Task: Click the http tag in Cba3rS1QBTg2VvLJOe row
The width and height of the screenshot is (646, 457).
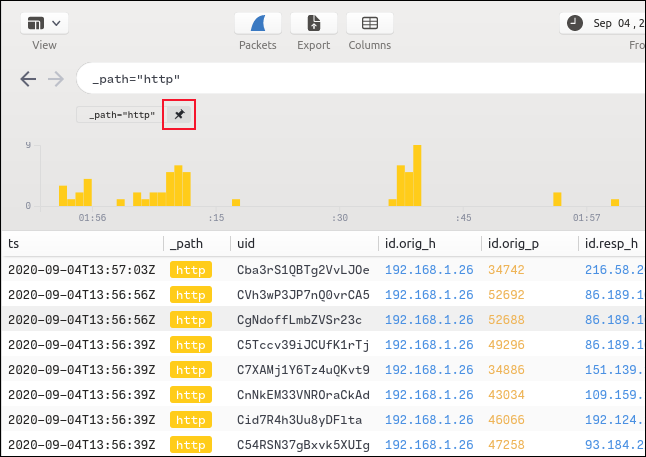Action: pos(191,270)
